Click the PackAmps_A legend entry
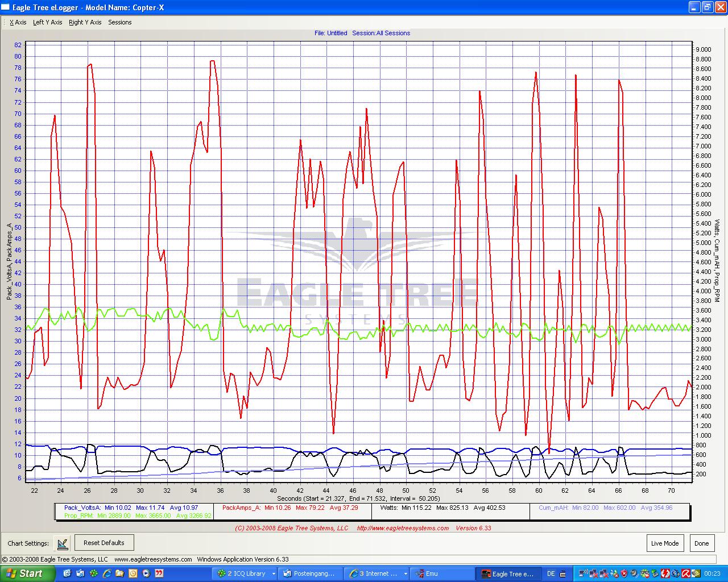Screen dimensions: 728x582 tap(290, 508)
